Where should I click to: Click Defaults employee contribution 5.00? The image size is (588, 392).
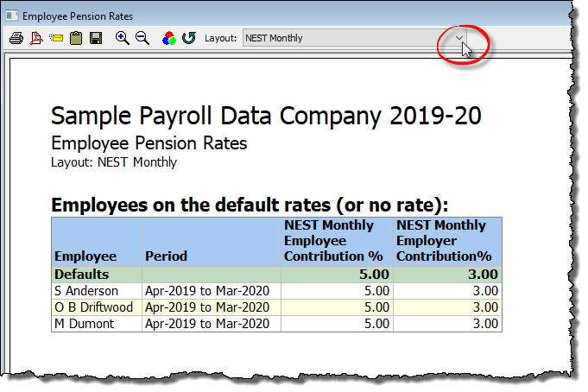[x=337, y=275]
